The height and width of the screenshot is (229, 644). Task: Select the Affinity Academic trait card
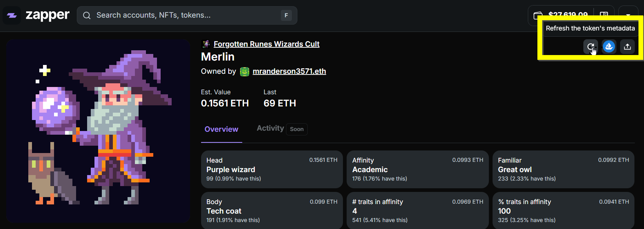point(417,169)
